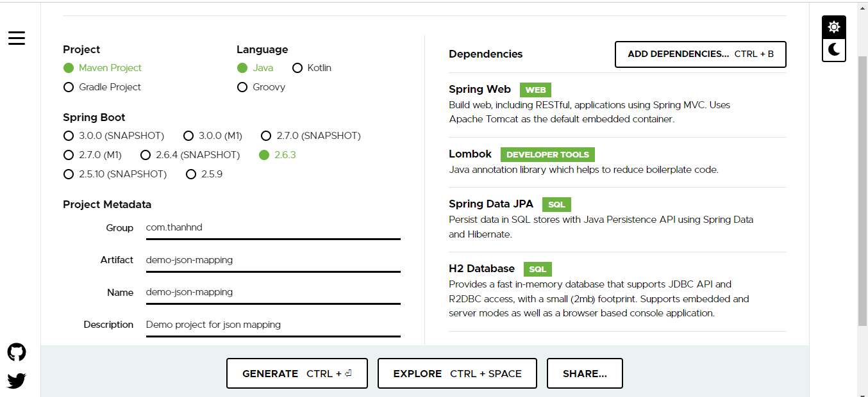Screen dimensions: 868x397
Task: Switch to dark theme moon icon
Action: pyautogui.click(x=833, y=49)
